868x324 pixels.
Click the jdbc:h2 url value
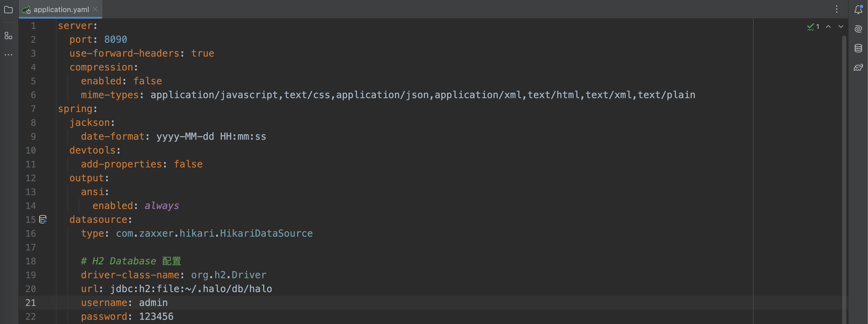pyautogui.click(x=191, y=288)
